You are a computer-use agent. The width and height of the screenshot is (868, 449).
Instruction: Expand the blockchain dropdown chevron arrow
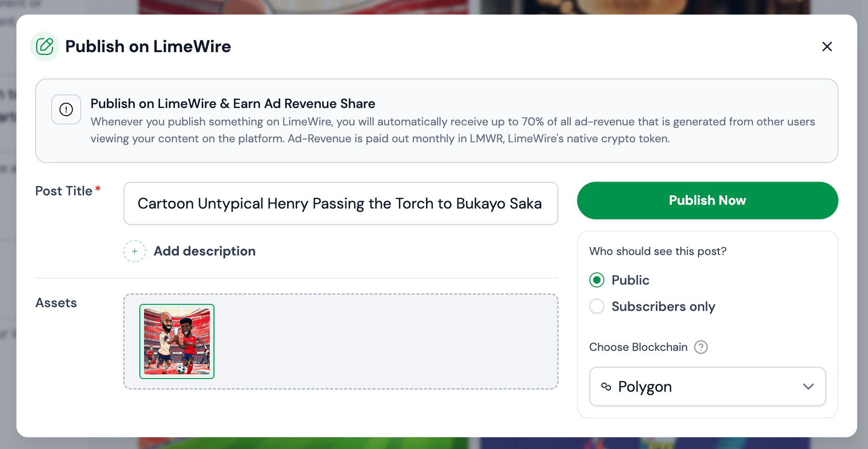808,387
